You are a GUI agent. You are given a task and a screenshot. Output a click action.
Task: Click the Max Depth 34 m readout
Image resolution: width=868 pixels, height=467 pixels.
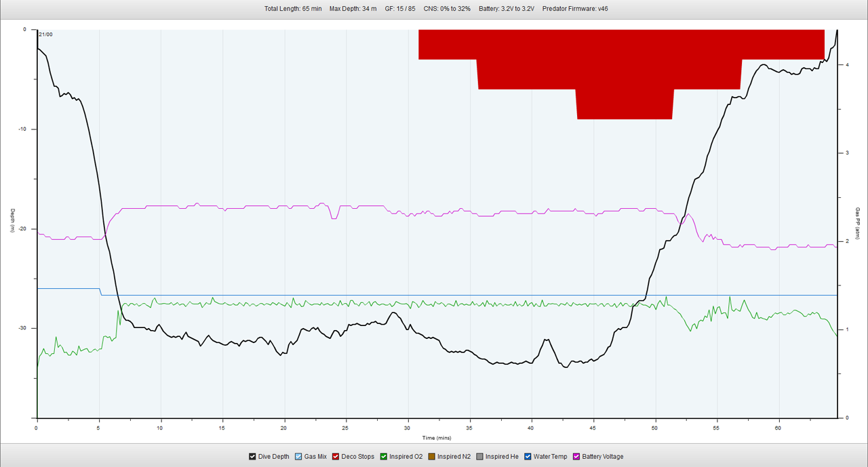click(x=353, y=9)
